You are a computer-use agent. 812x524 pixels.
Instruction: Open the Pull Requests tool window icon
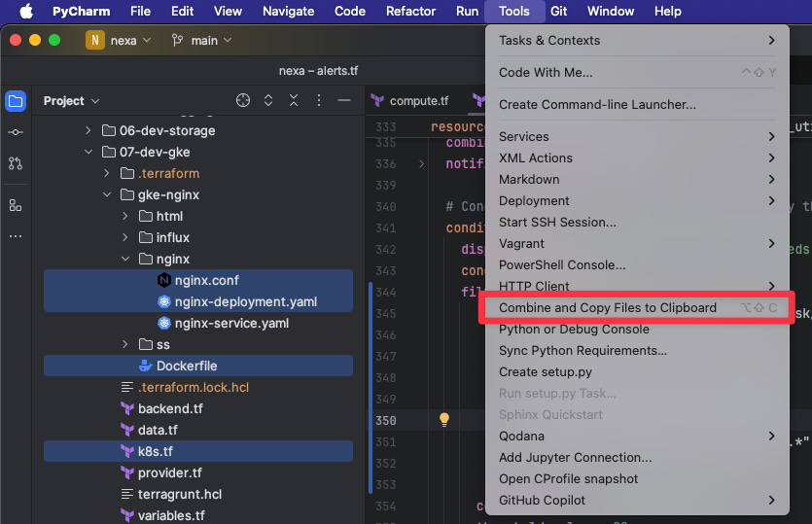point(16,163)
